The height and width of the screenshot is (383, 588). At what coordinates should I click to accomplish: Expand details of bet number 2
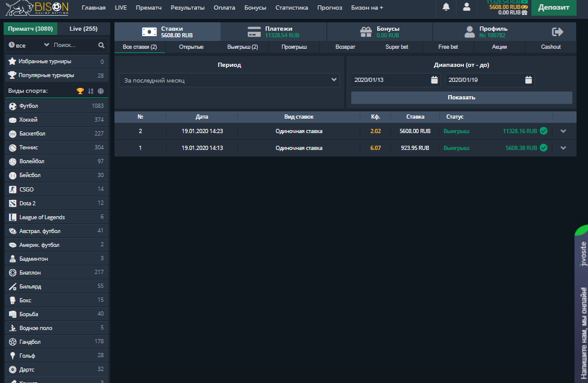563,131
